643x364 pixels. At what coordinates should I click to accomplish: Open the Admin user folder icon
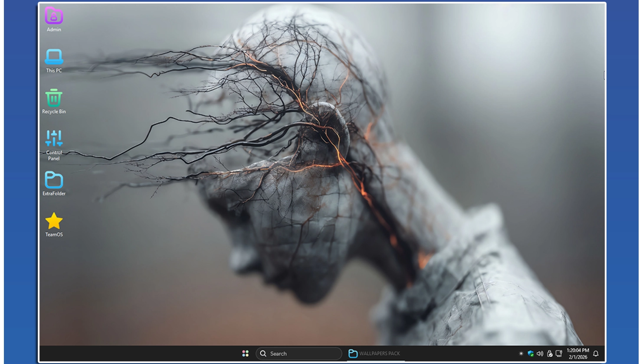click(54, 16)
